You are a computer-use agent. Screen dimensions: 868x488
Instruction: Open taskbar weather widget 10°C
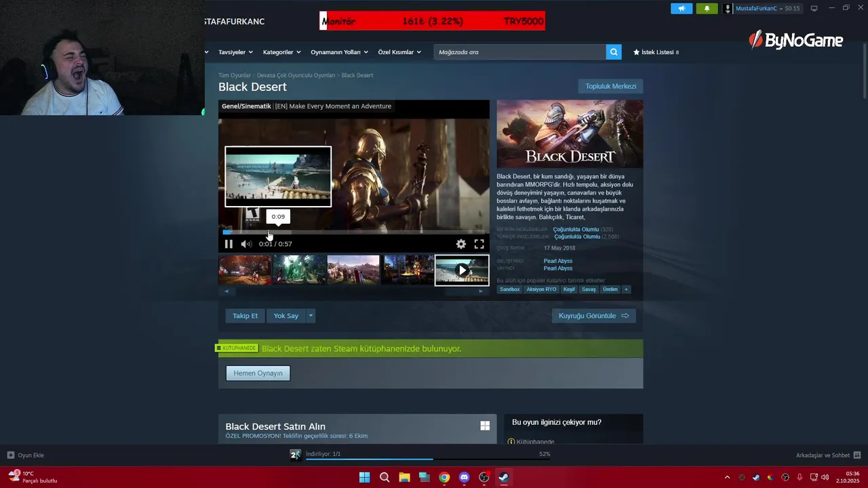(33, 477)
